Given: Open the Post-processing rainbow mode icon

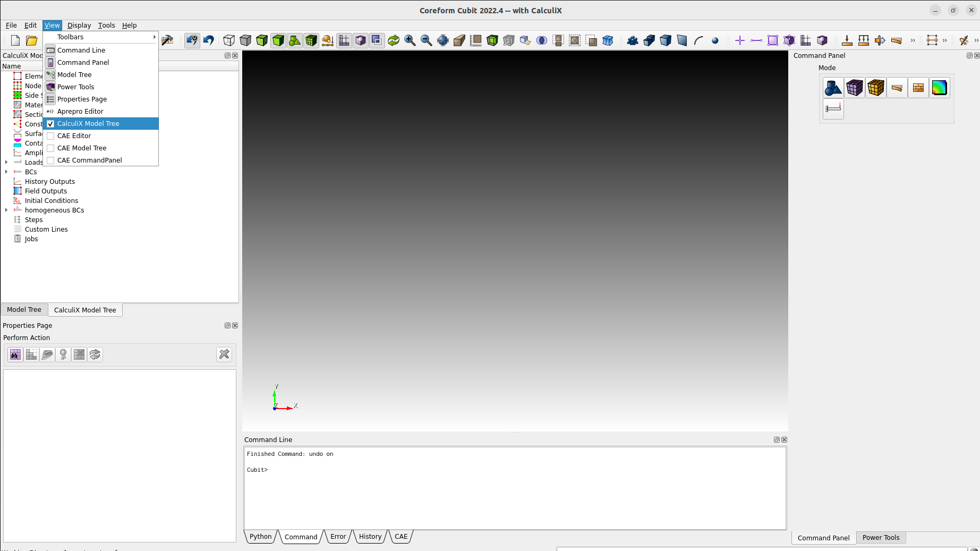Looking at the screenshot, I should tap(939, 88).
